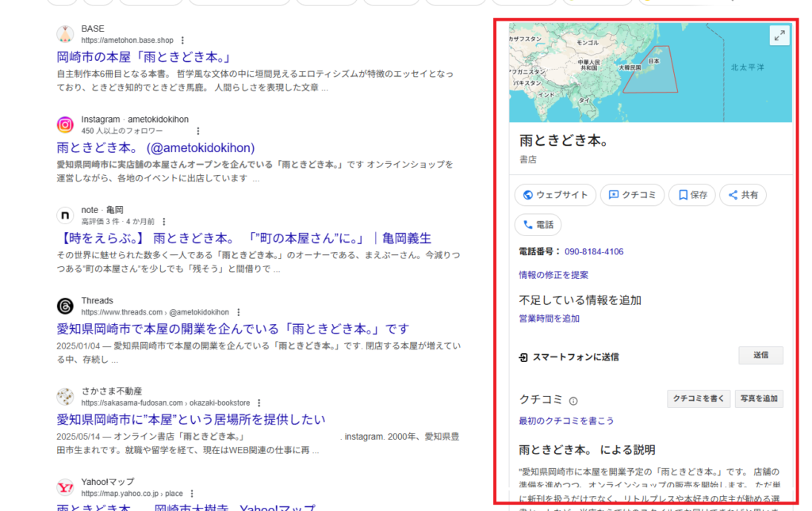Click the Threads logo icon
Screen dimensions: 812x511
click(x=65, y=307)
